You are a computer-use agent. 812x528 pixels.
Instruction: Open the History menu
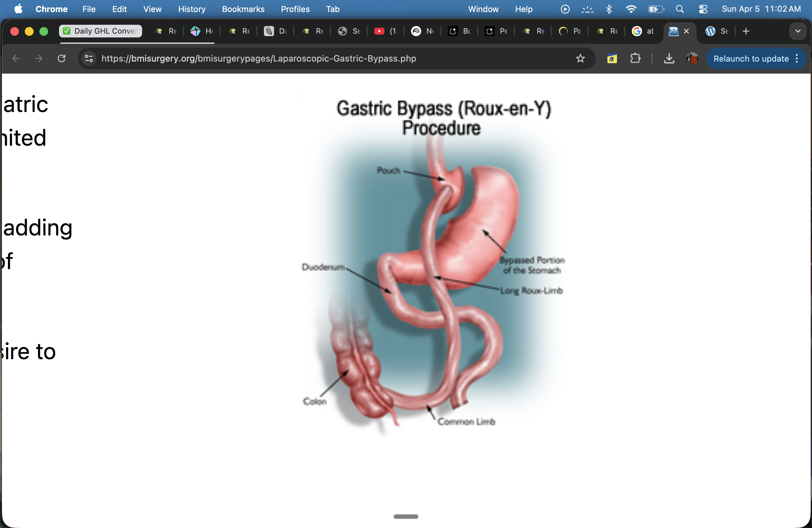coord(191,9)
